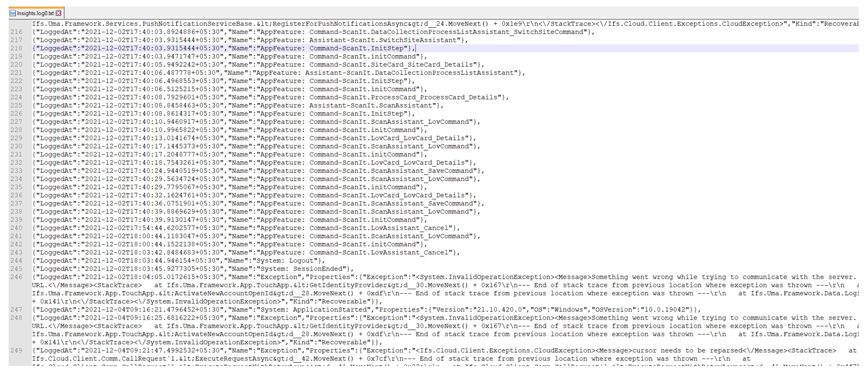The width and height of the screenshot is (868, 370).
Task: Click timestamp 2021-12-04T09:16:25.6816222+05:30 on line 248
Action: [x=153, y=318]
